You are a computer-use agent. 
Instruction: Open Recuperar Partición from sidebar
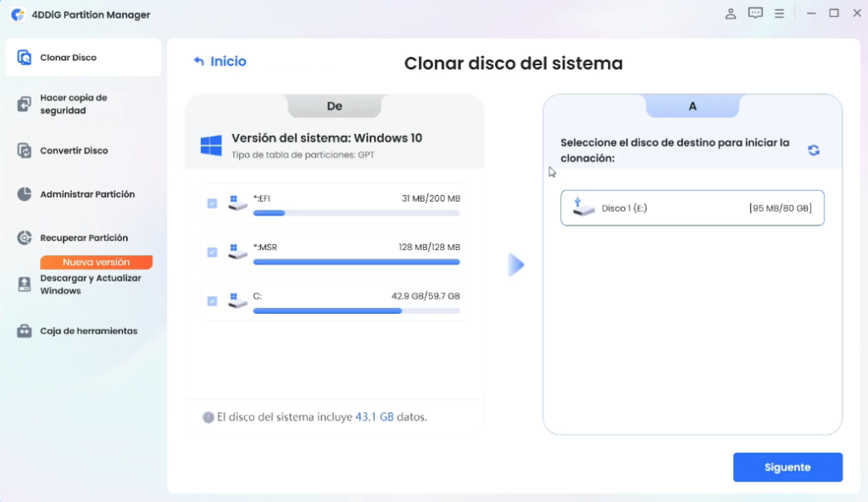(x=82, y=238)
